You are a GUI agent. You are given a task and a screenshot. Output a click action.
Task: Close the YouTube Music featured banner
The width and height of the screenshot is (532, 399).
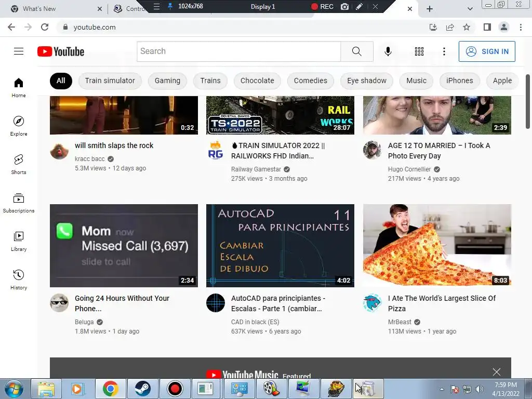coord(496,372)
